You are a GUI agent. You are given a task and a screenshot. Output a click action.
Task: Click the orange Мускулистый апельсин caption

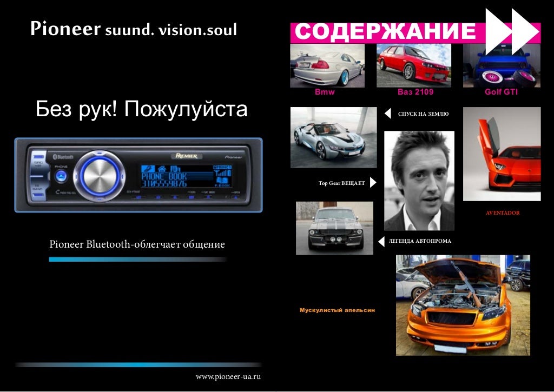pyautogui.click(x=337, y=310)
